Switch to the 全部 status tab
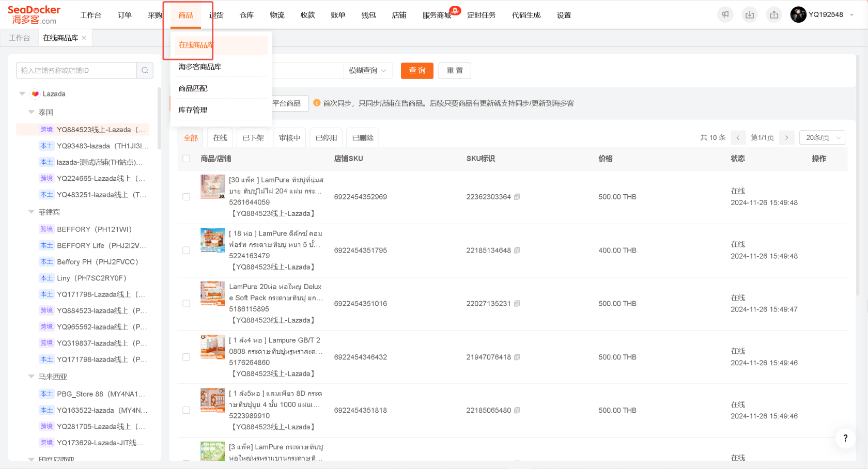Image resolution: width=868 pixels, height=469 pixels. (x=191, y=138)
